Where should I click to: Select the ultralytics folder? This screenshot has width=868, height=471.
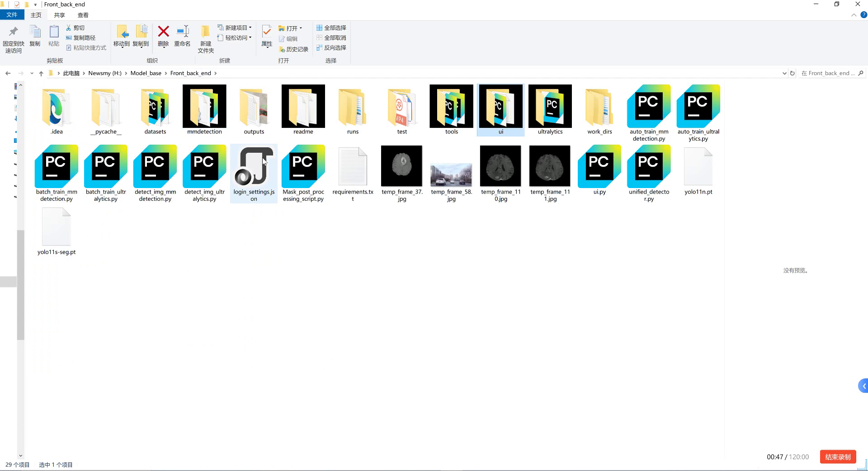point(550,110)
